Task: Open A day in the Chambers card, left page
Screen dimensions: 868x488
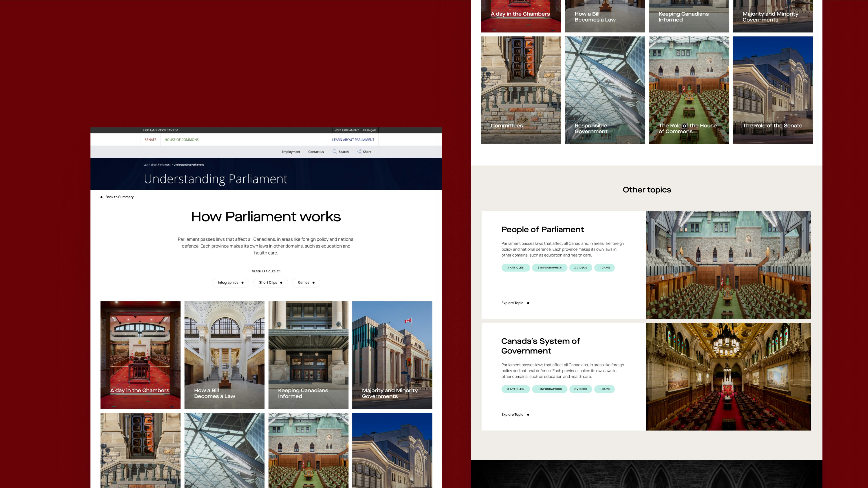Action: point(141,355)
